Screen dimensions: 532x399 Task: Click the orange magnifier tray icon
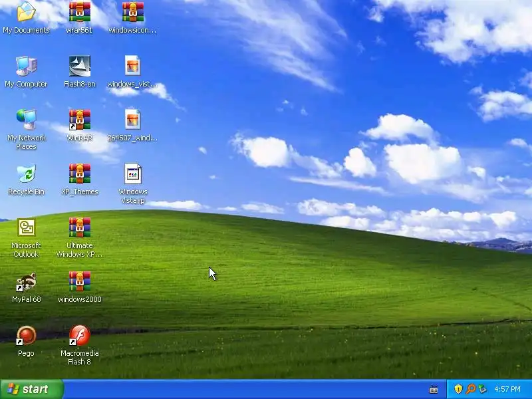[471, 389]
